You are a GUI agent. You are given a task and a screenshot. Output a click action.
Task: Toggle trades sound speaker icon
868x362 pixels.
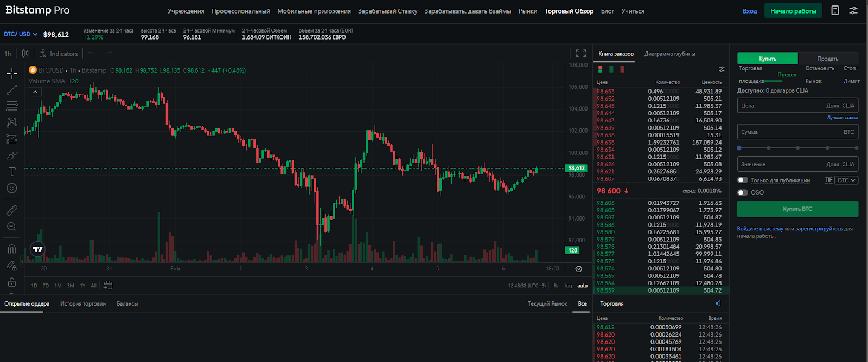click(x=718, y=303)
